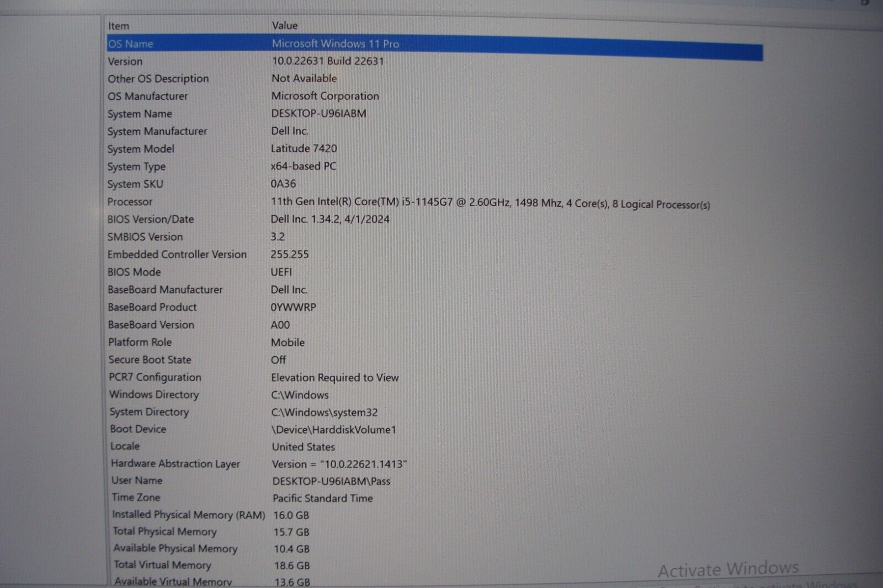Select the Embedded Controller Version row
Screen dimensions: 883x588
pos(177,254)
